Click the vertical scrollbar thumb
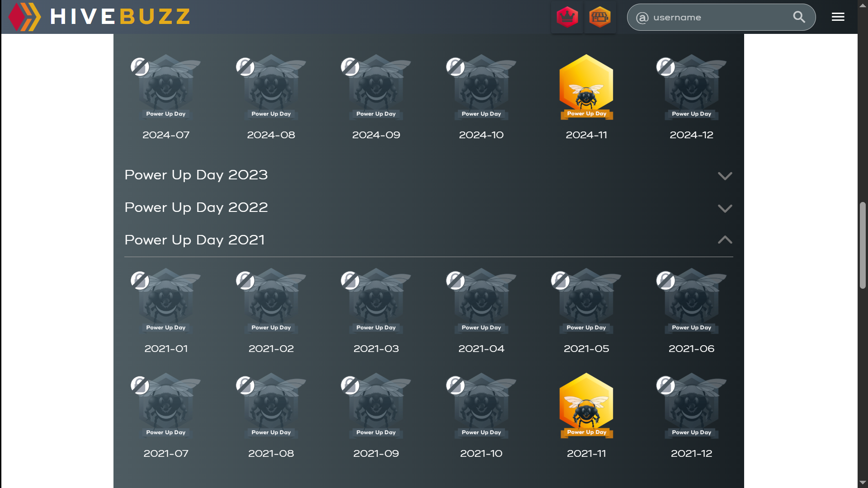 pyautogui.click(x=863, y=245)
